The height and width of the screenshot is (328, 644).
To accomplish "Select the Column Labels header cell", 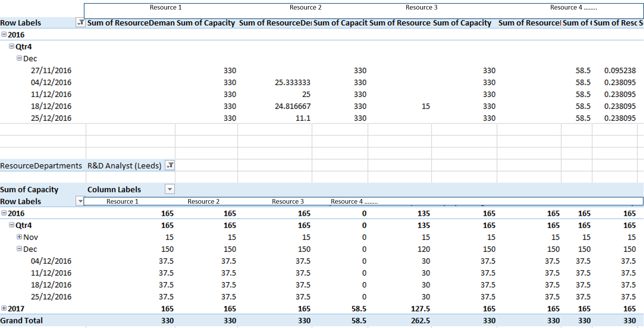I will coord(114,190).
